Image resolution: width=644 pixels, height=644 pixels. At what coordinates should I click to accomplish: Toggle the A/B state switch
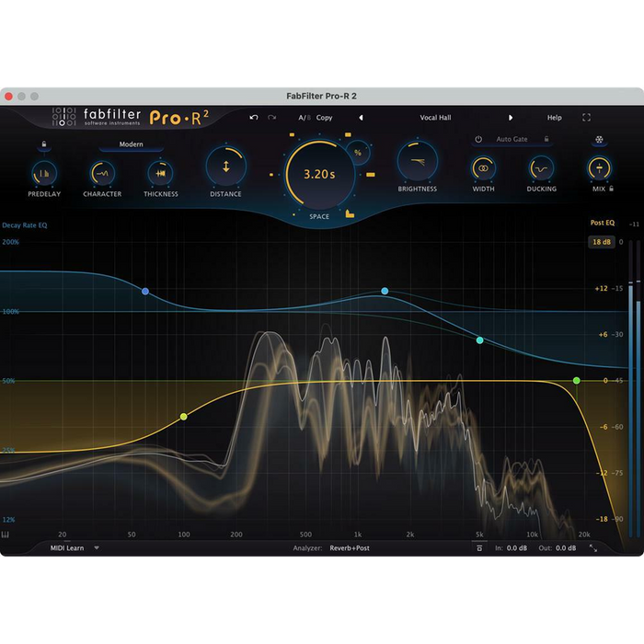tap(304, 118)
